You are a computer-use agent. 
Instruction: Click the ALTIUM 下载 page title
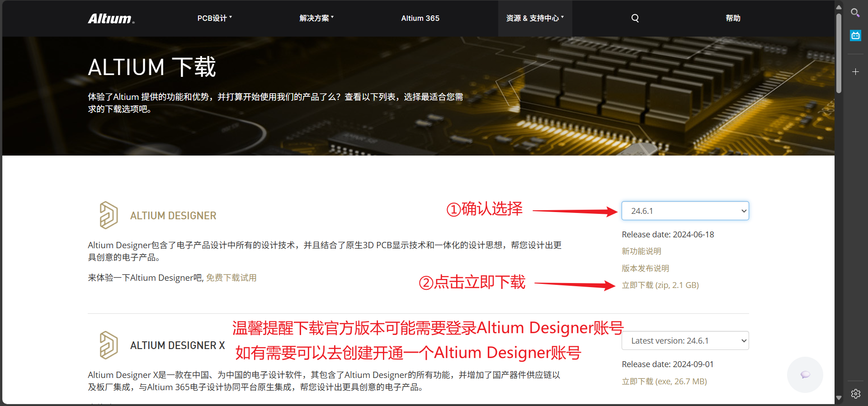pos(151,67)
